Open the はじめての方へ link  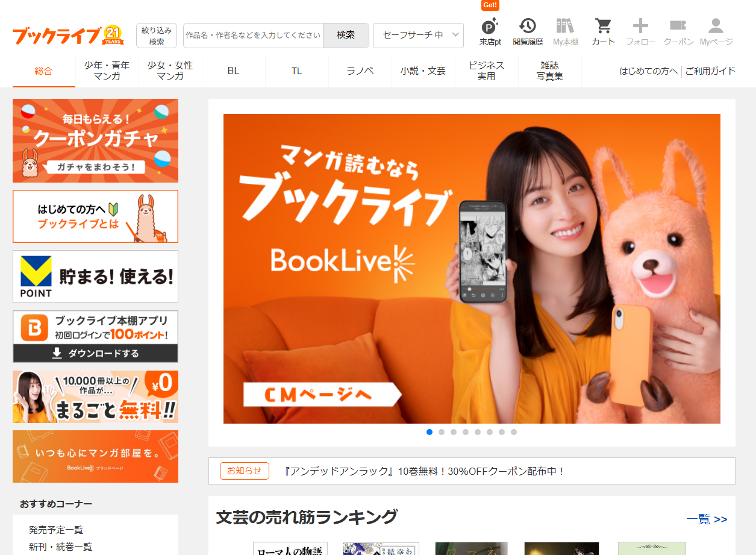pos(649,71)
